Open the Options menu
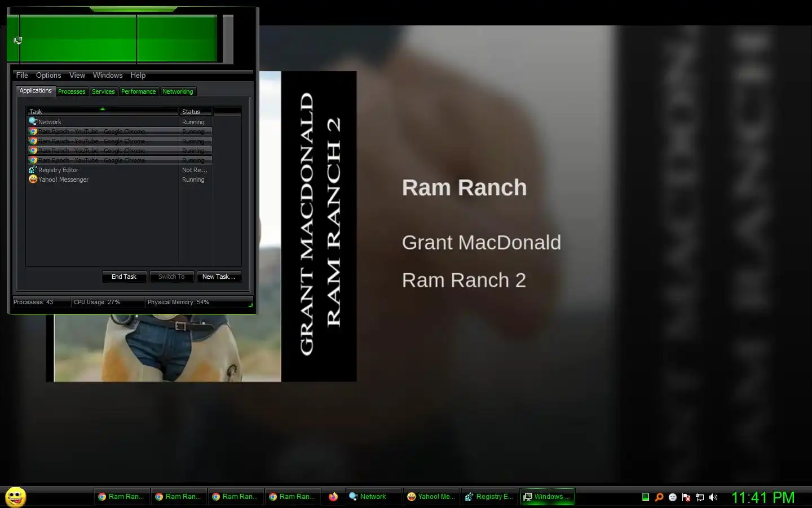The width and height of the screenshot is (812, 508). click(x=48, y=75)
